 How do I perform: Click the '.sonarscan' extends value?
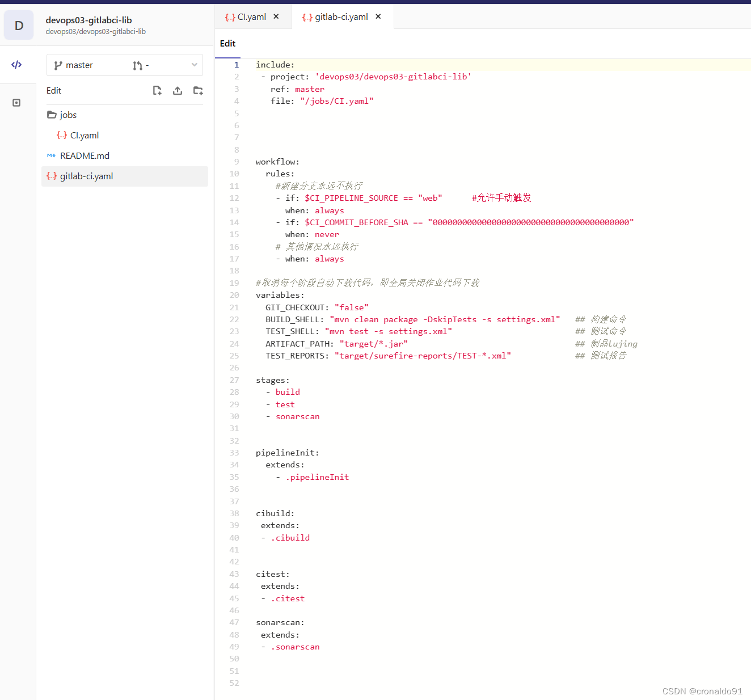point(295,647)
